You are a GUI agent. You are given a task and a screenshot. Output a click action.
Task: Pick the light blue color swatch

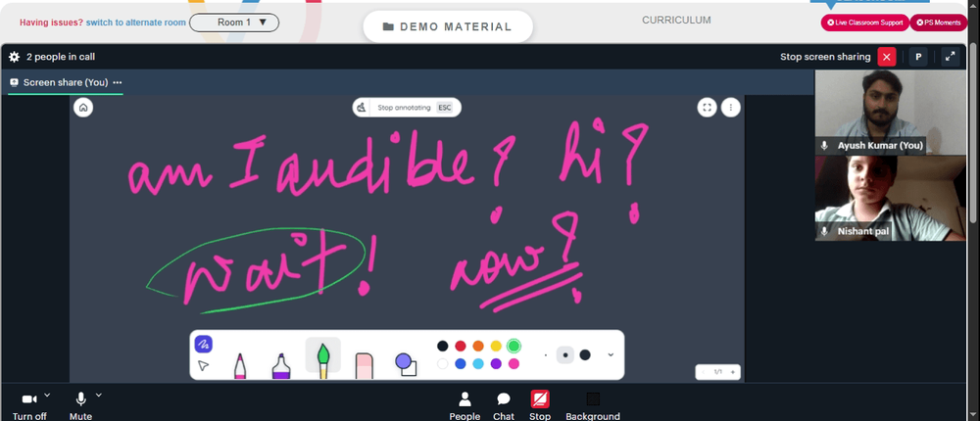coord(478,363)
